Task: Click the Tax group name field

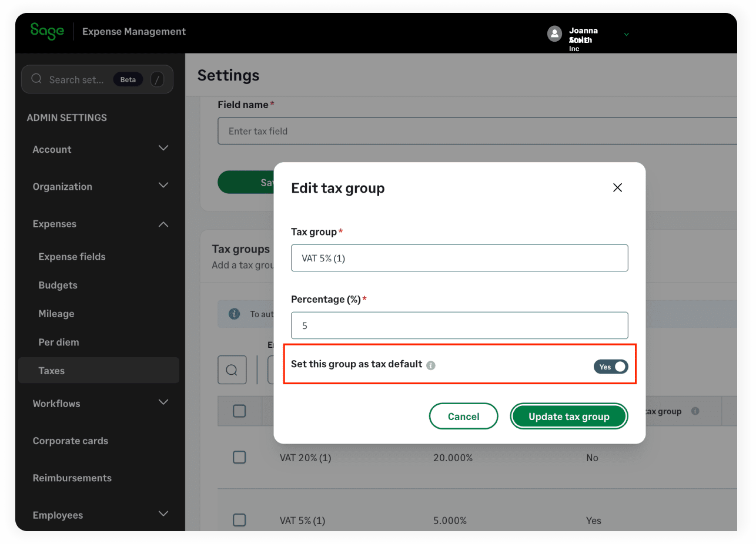Action: pos(460,258)
